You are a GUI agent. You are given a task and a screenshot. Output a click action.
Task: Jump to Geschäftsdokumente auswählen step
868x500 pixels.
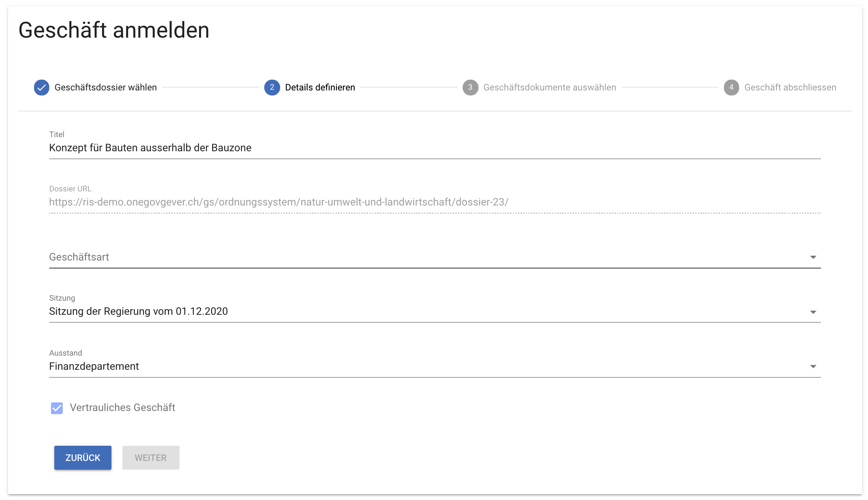click(x=549, y=88)
